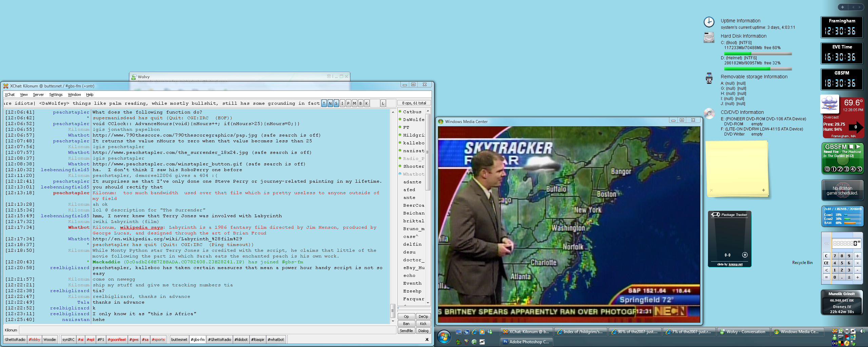
Task: Close current tab with the X icon
Action: pyautogui.click(x=427, y=340)
